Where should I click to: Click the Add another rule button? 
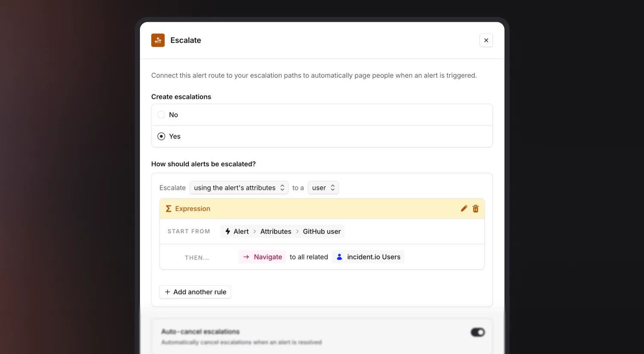click(x=195, y=292)
